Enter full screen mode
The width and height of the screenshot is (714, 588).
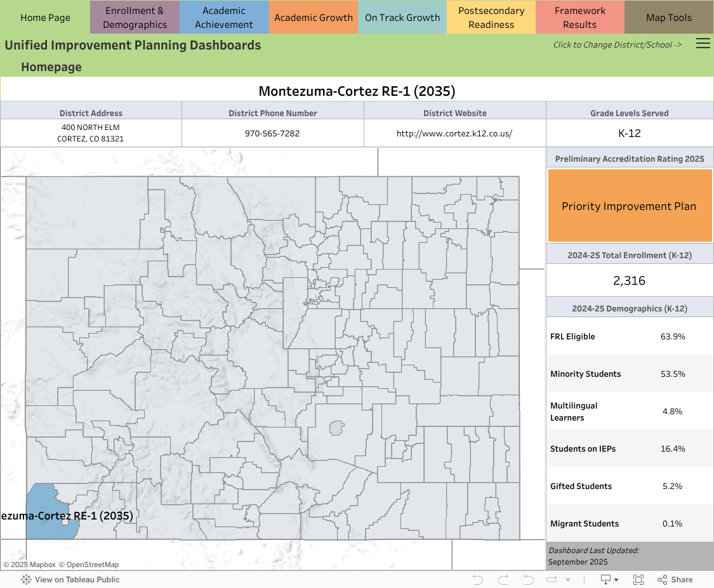(638, 579)
